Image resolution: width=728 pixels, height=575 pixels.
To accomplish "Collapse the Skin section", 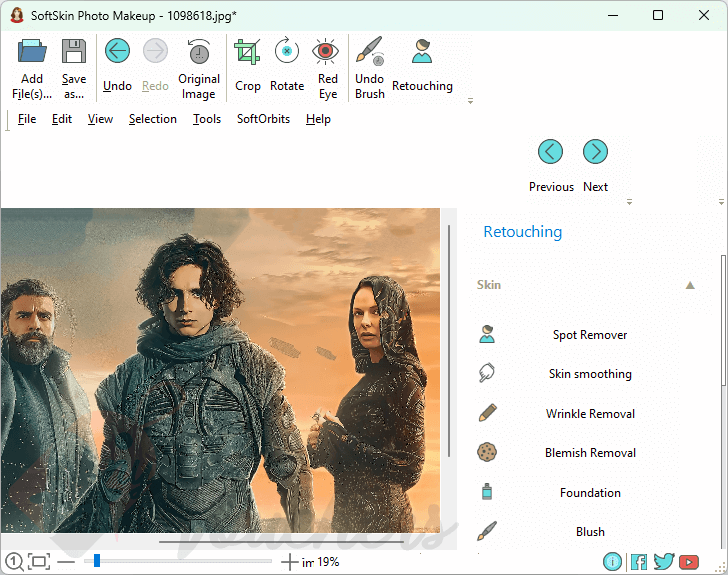I will (690, 285).
